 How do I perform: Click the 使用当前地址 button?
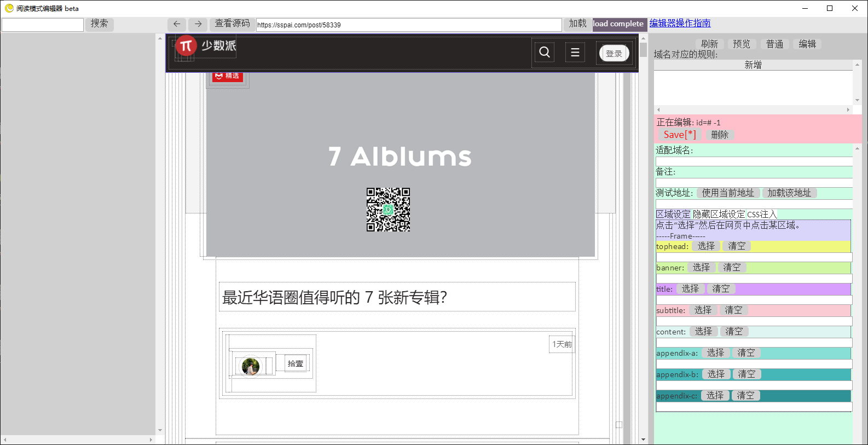[x=728, y=193]
